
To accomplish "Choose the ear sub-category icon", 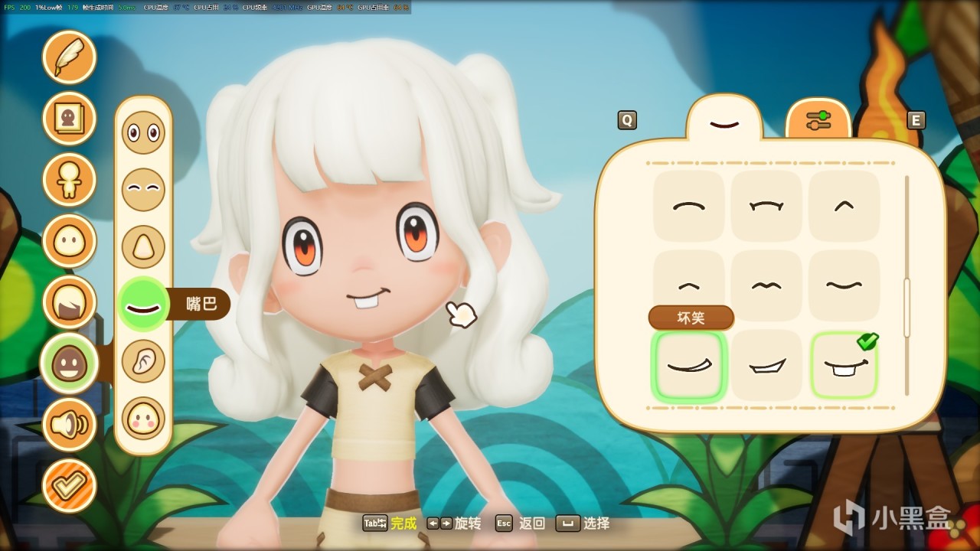I will point(143,361).
